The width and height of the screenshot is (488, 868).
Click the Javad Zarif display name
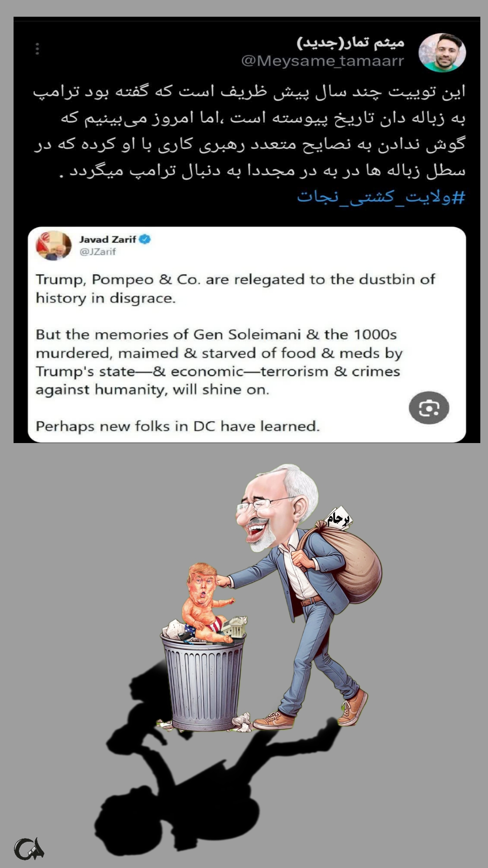[108, 240]
